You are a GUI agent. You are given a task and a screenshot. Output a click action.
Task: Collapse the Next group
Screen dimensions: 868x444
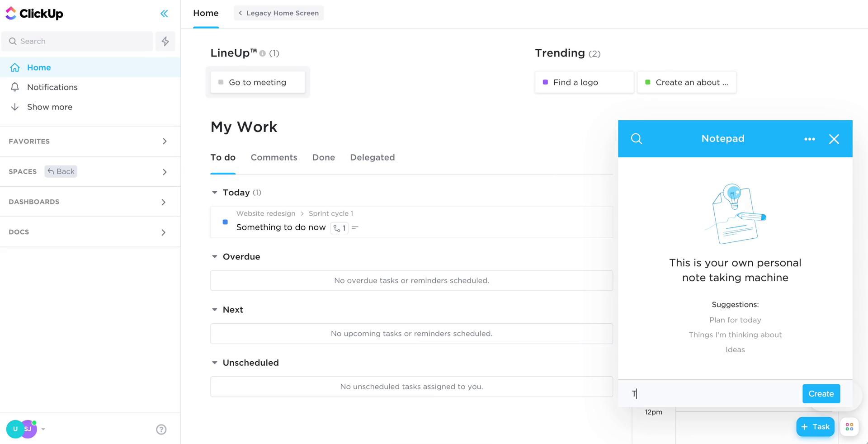[215, 310]
